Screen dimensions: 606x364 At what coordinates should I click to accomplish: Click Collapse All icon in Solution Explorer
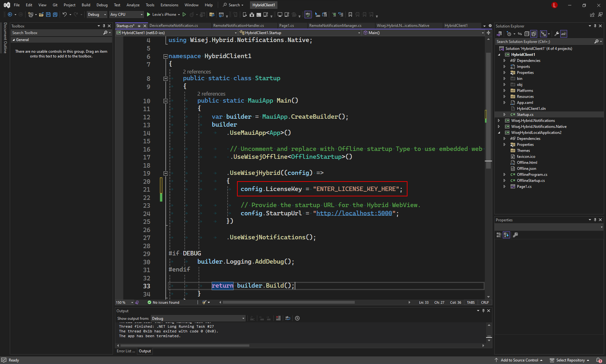(x=526, y=34)
